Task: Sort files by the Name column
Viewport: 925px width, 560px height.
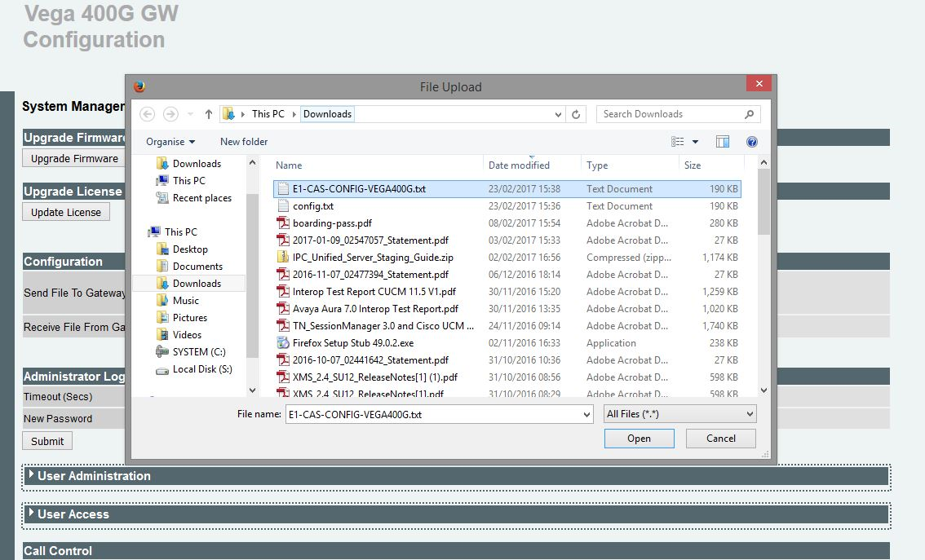Action: click(x=289, y=165)
